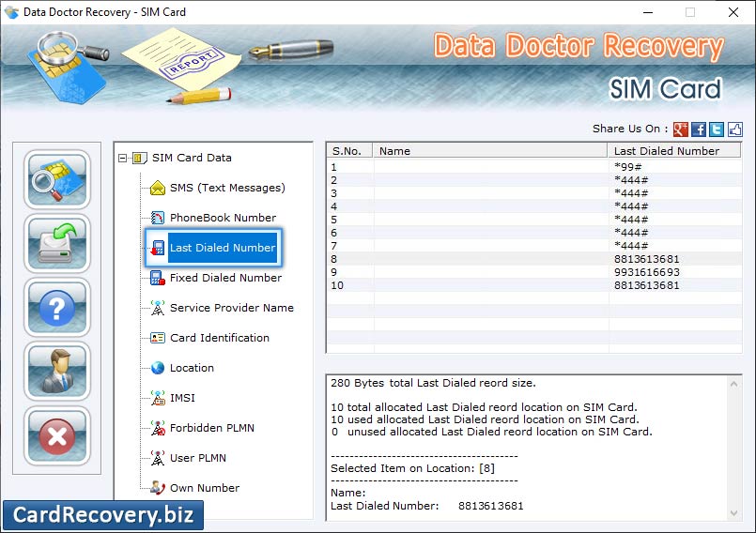Viewport: 756px width, 533px height.
Task: Click the PhoneBook Number icon
Action: pyautogui.click(x=158, y=218)
